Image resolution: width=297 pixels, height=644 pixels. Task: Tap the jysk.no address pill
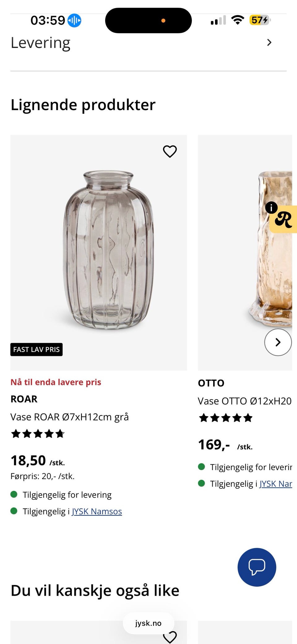pos(148,623)
